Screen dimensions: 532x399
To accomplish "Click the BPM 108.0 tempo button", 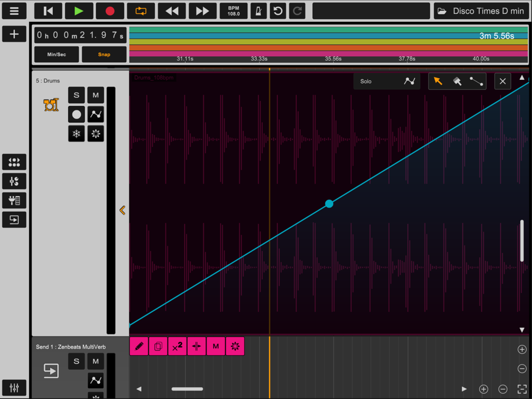I will pos(234,11).
